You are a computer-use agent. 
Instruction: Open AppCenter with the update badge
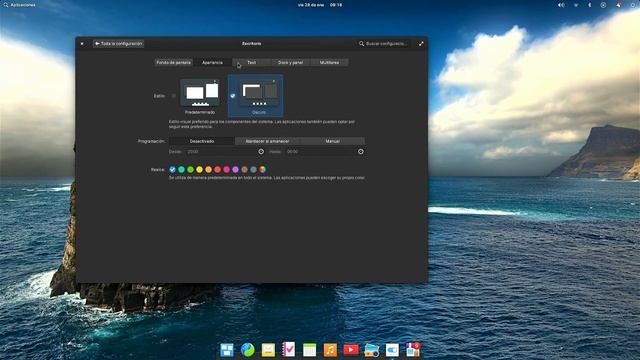(413, 350)
